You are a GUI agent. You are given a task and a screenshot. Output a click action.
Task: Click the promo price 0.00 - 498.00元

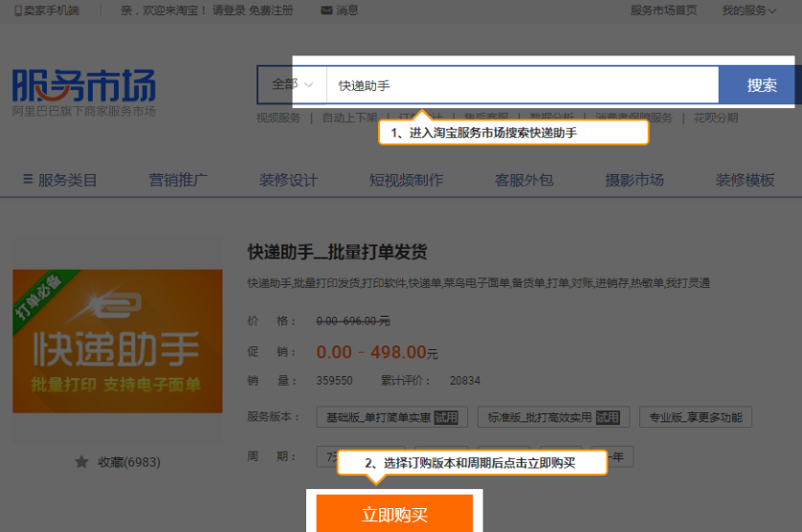coord(377,352)
